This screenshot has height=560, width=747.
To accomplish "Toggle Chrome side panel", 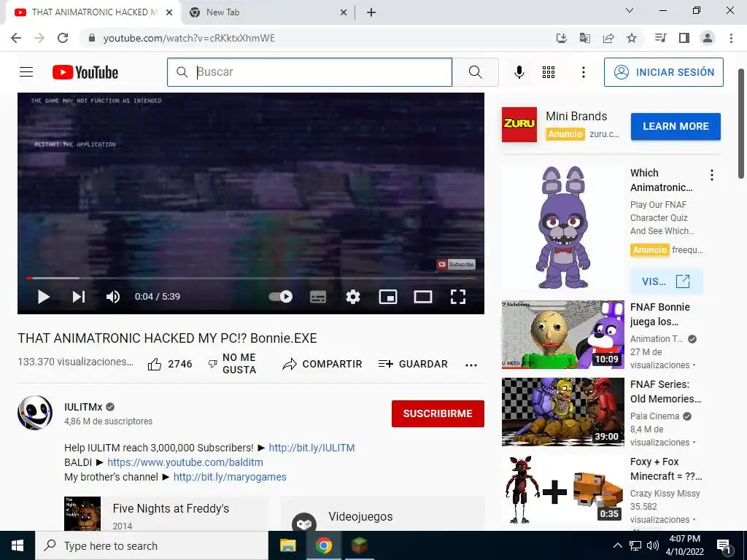I will coord(684,38).
